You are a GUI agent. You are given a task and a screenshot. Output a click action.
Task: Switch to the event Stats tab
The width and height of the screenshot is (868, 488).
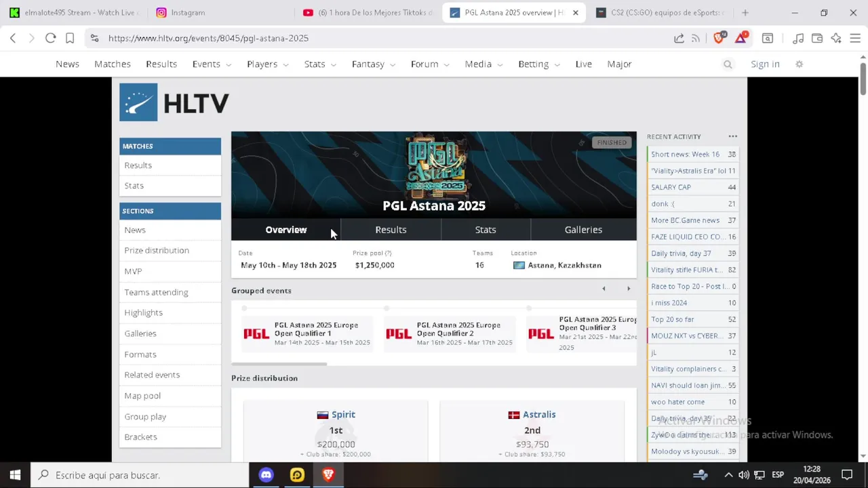486,230
